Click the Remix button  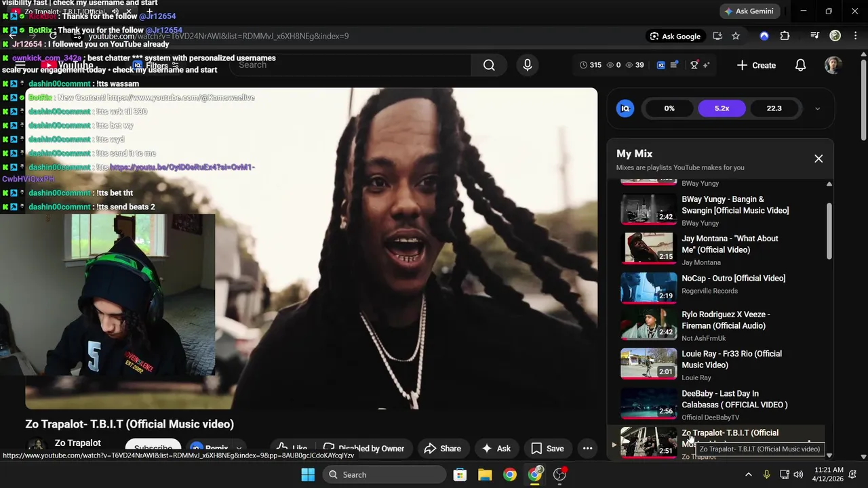click(210, 448)
